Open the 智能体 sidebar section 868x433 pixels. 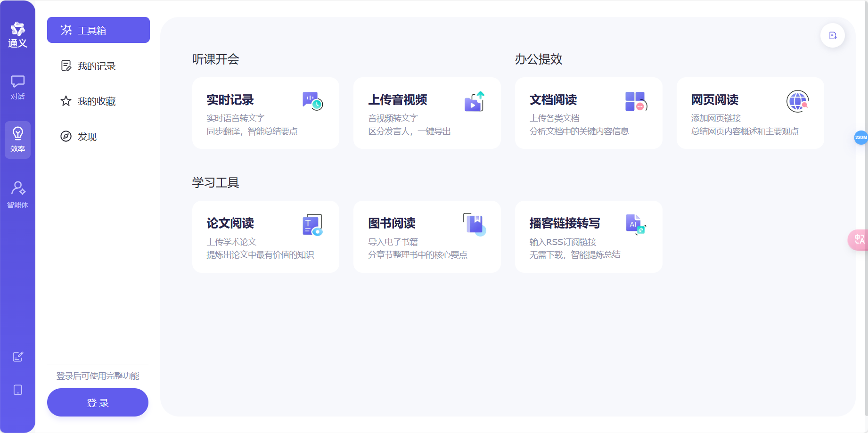17,194
